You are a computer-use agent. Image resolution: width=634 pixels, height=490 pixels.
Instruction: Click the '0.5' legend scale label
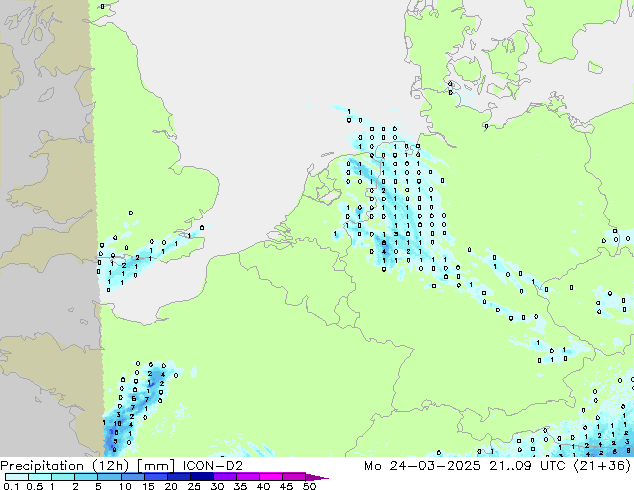tap(35, 486)
